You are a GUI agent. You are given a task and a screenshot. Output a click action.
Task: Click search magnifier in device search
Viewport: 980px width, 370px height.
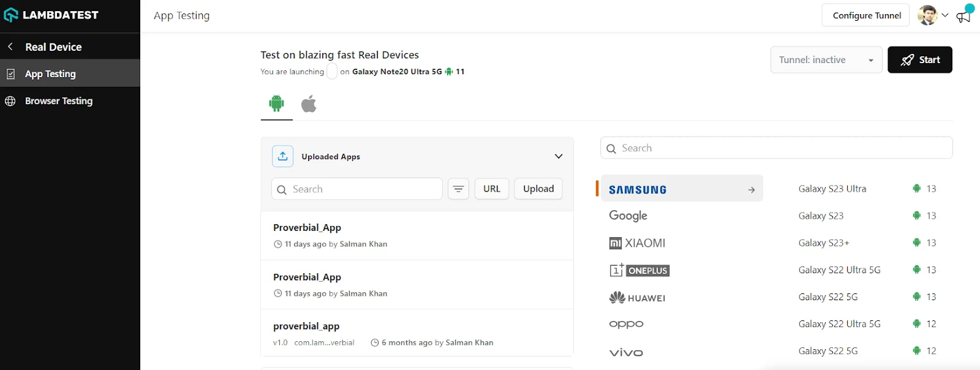click(x=611, y=148)
